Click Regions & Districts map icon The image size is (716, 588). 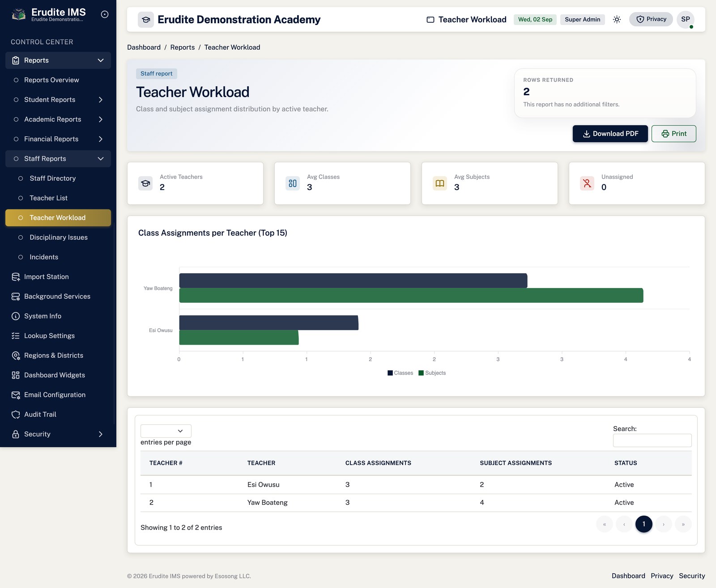click(x=16, y=355)
